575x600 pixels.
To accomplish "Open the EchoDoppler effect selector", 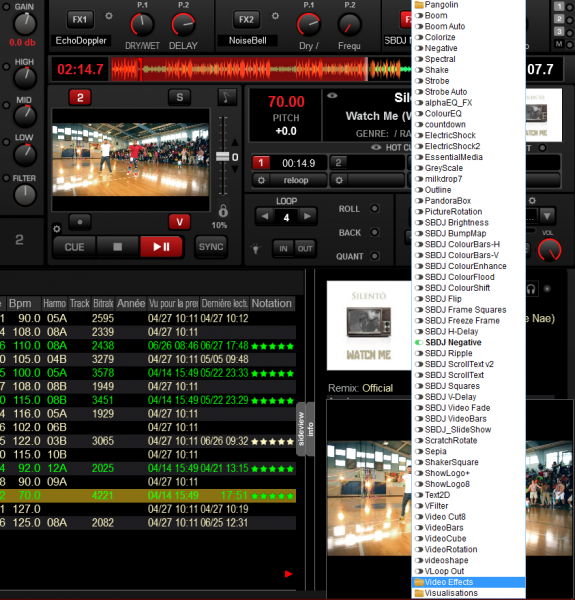I will [x=81, y=41].
